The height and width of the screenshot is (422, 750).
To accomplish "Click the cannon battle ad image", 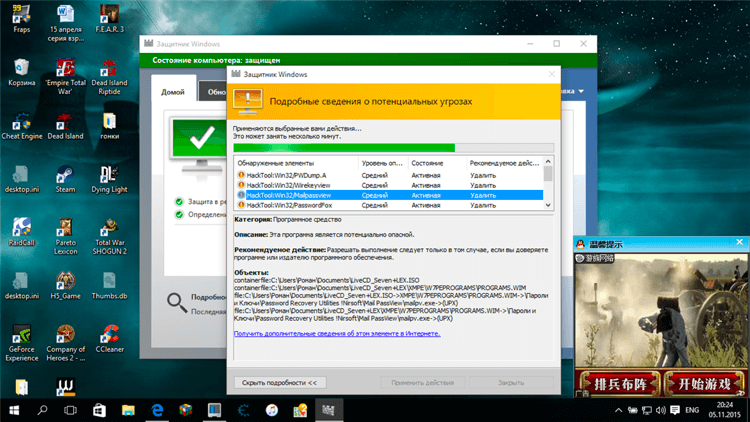I will 661,311.
